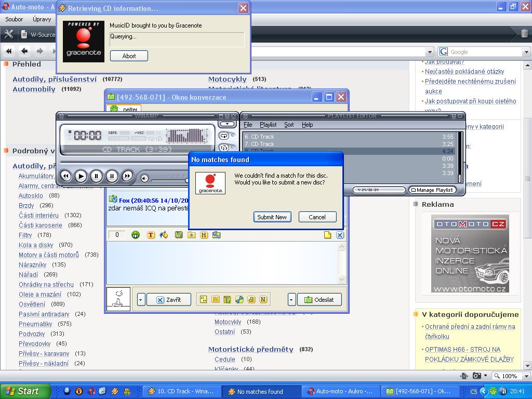Open the Sort menu in Playlist Editor
Screen dimensions: 532x399
coord(289,125)
